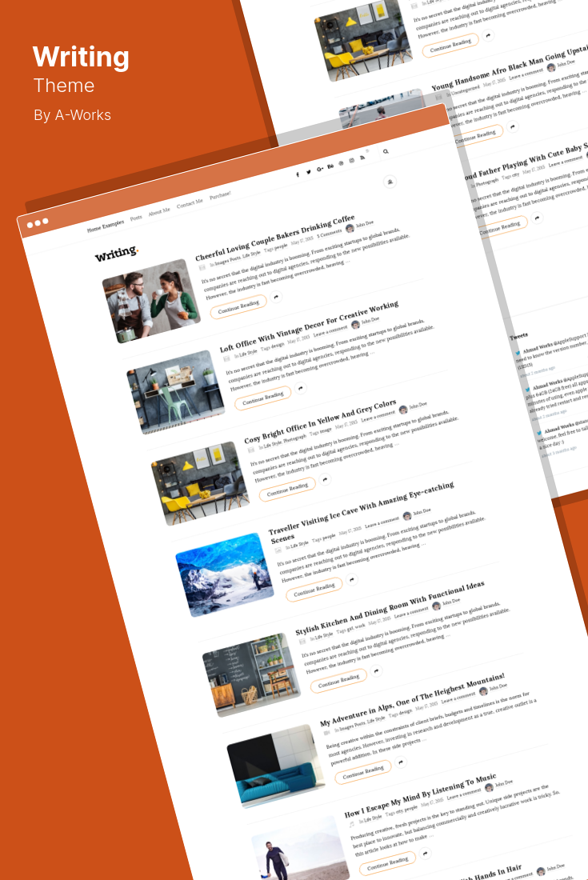Image resolution: width=588 pixels, height=880 pixels.
Task: Open Cosy Bright Office In Yellow And Grey title
Action: pyautogui.click(x=320, y=420)
